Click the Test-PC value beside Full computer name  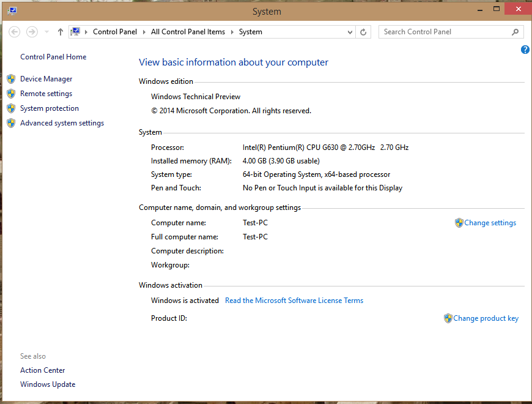pyautogui.click(x=255, y=237)
